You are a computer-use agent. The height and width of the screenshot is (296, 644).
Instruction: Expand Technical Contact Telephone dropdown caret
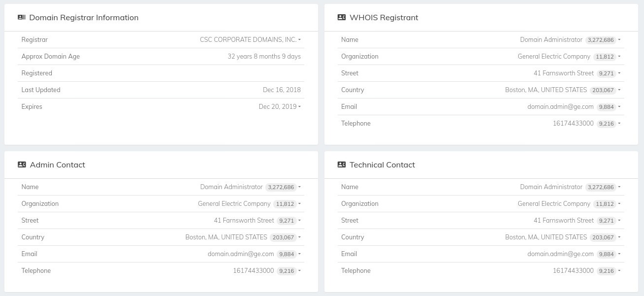pos(619,271)
